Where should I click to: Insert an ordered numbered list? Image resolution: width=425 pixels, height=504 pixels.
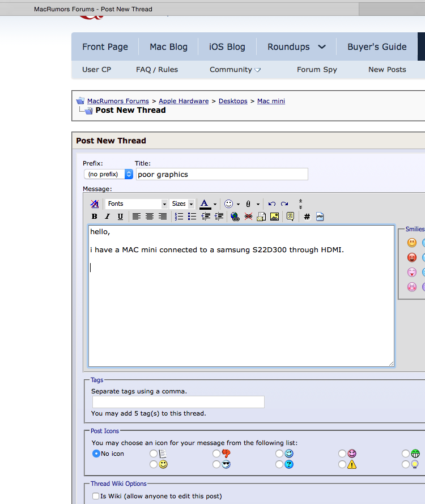(x=179, y=217)
